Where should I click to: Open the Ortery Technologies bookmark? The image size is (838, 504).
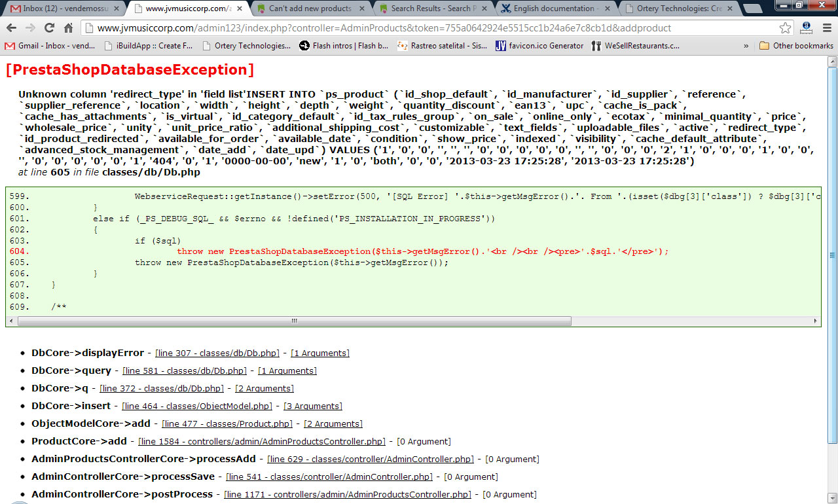247,46
